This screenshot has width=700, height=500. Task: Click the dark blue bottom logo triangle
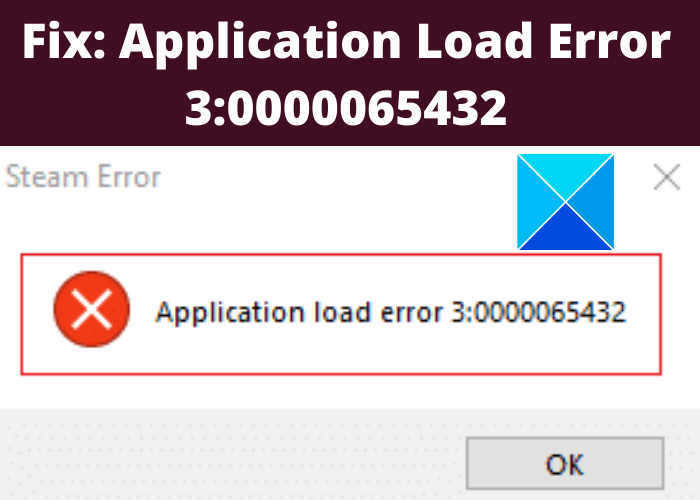[565, 228]
